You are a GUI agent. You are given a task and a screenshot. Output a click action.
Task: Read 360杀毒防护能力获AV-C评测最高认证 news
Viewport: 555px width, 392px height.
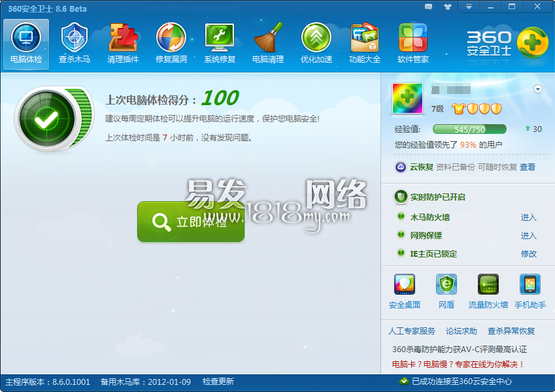tap(460, 350)
